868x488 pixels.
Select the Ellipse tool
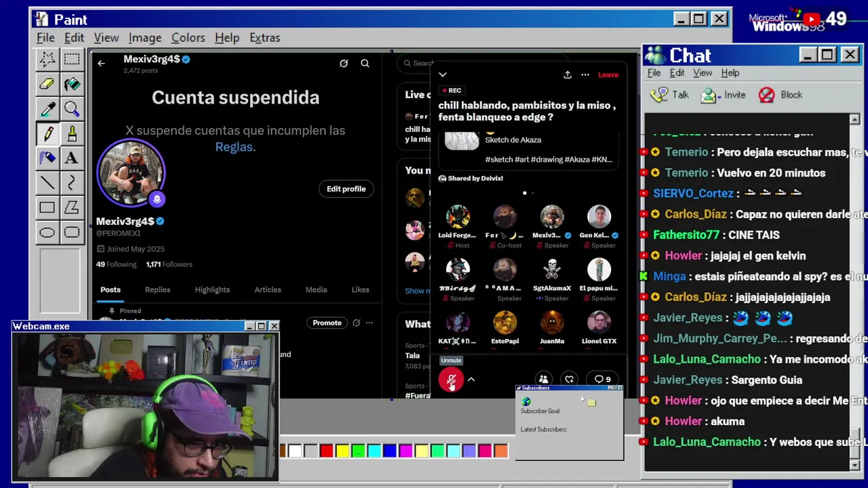tap(47, 232)
